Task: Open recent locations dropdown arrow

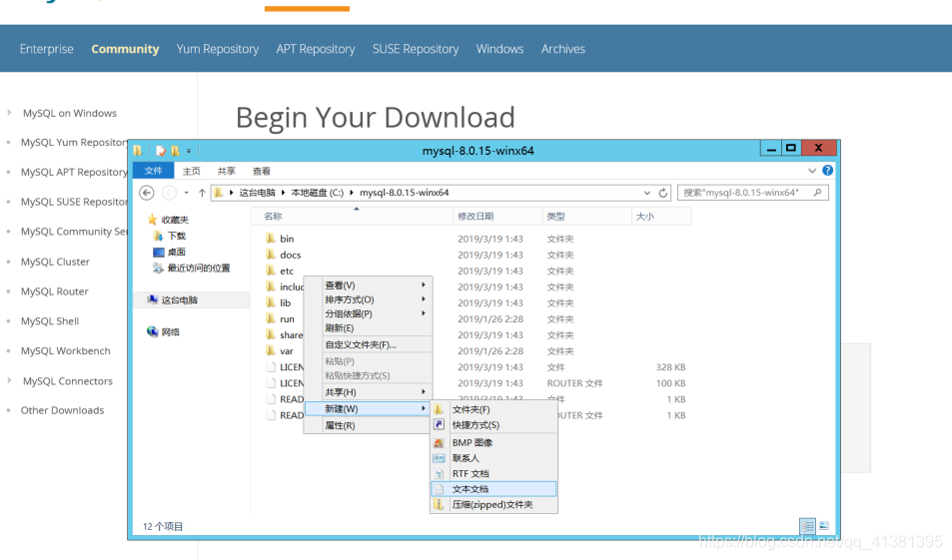Action: pos(187,193)
